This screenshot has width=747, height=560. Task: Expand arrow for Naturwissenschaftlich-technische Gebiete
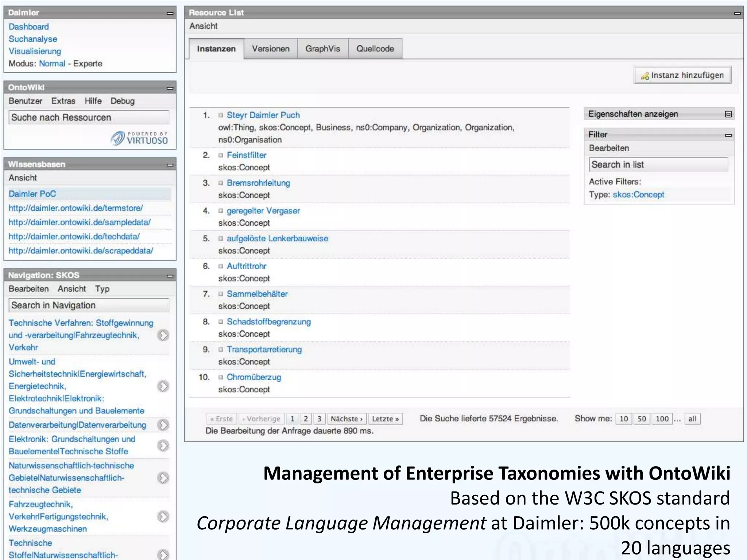(163, 478)
